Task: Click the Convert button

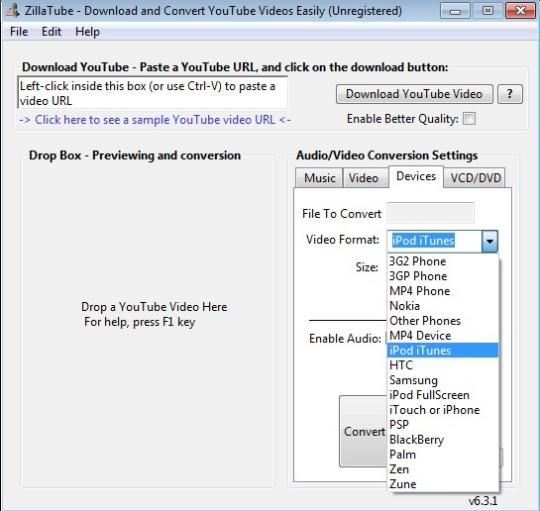Action: tap(363, 431)
